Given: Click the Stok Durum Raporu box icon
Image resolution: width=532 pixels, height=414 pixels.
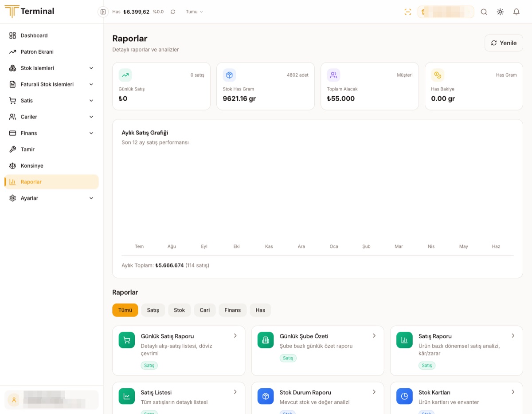Looking at the screenshot, I should point(266,396).
